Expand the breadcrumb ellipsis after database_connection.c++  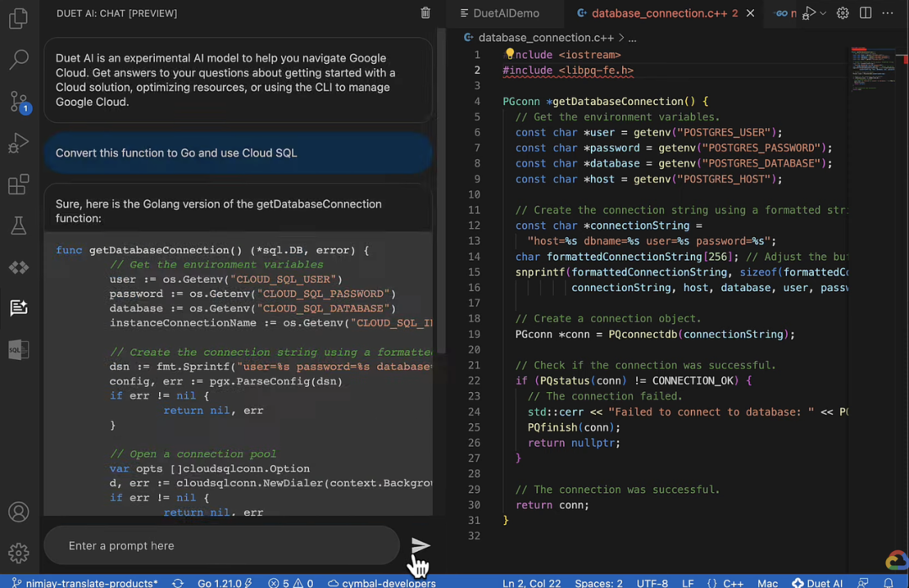coord(632,38)
